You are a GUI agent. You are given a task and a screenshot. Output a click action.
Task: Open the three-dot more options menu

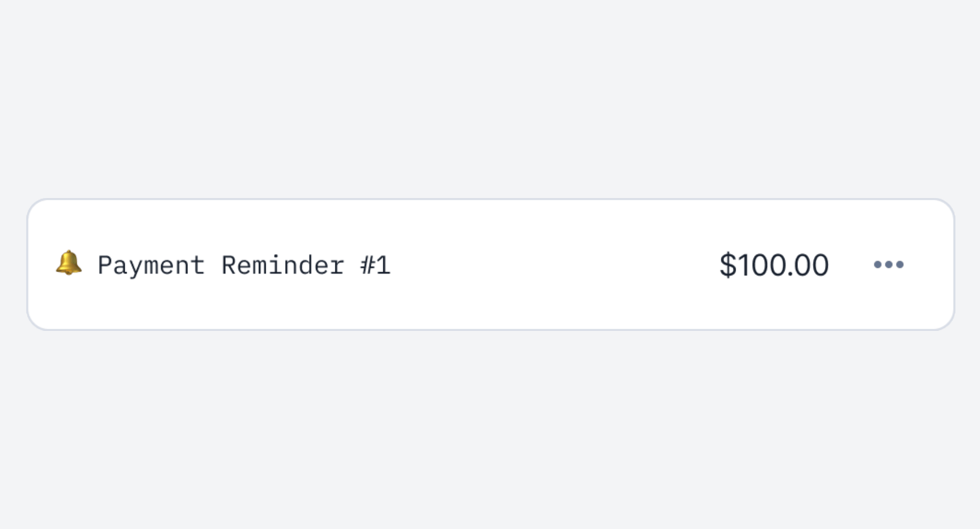[x=889, y=264]
